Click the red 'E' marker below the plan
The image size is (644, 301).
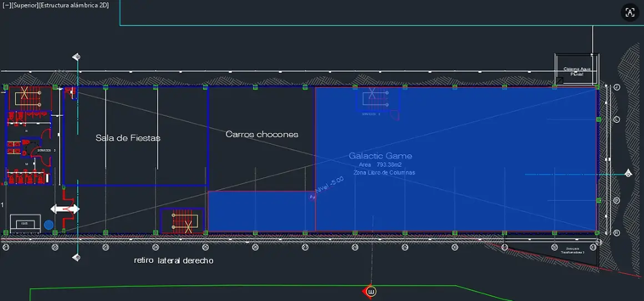click(x=370, y=292)
